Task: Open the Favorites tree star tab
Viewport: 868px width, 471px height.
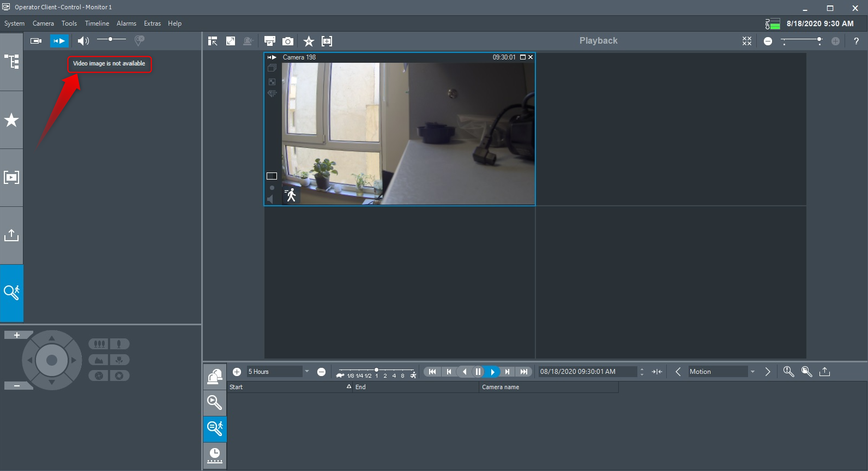Action: pos(11,120)
